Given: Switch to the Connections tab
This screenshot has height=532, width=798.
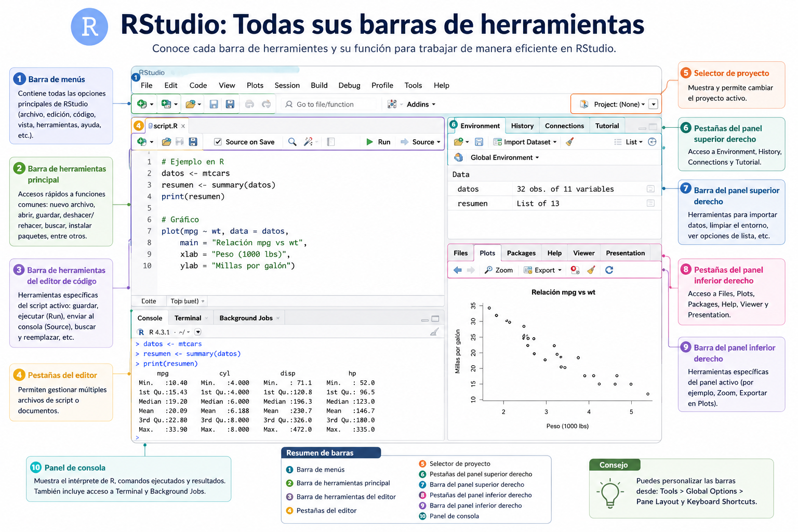Looking at the screenshot, I should coord(564,126).
